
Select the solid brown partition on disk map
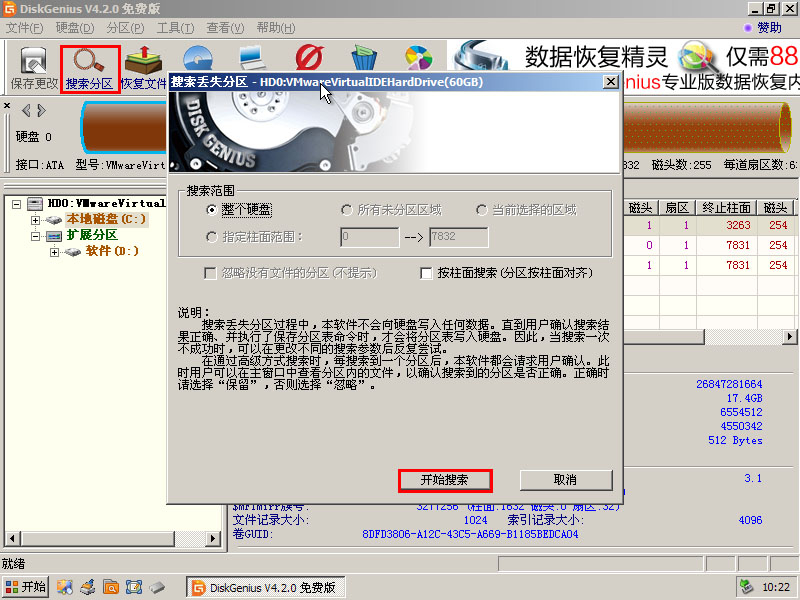[x=125, y=128]
